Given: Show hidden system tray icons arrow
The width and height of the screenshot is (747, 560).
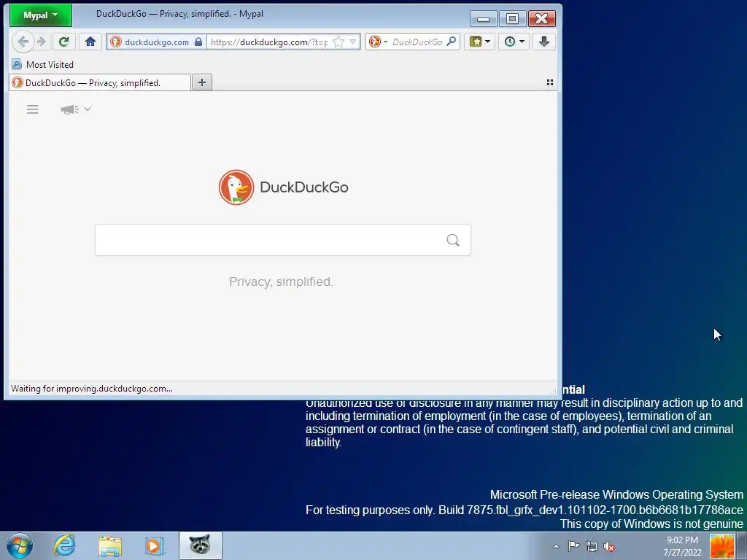Looking at the screenshot, I should point(556,546).
